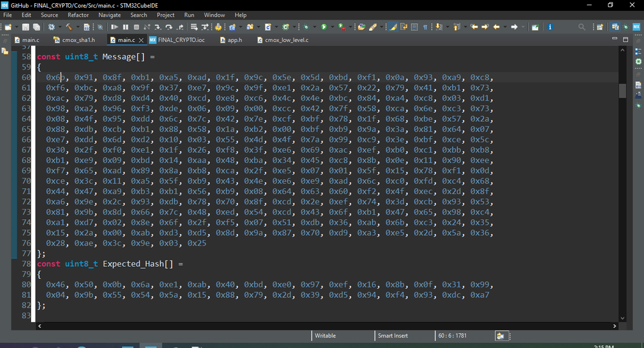Screen dimensions: 644x348
Task: Switch to the app.h tab
Action: [231, 40]
